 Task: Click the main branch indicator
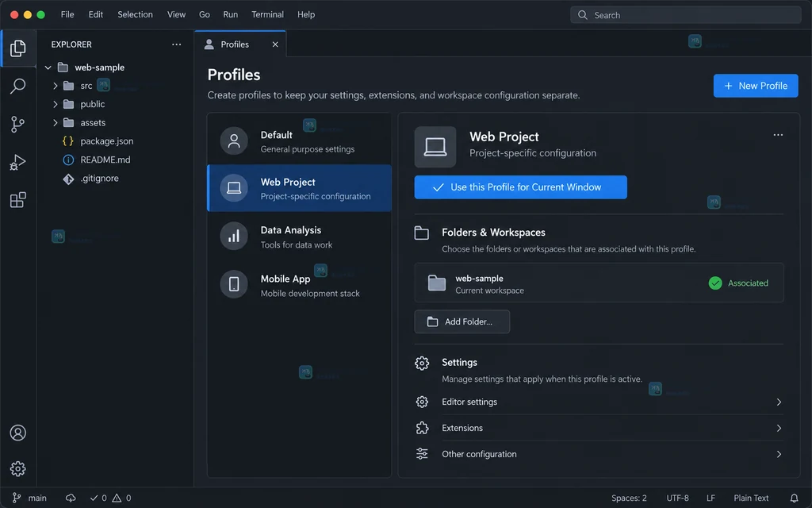pos(29,498)
